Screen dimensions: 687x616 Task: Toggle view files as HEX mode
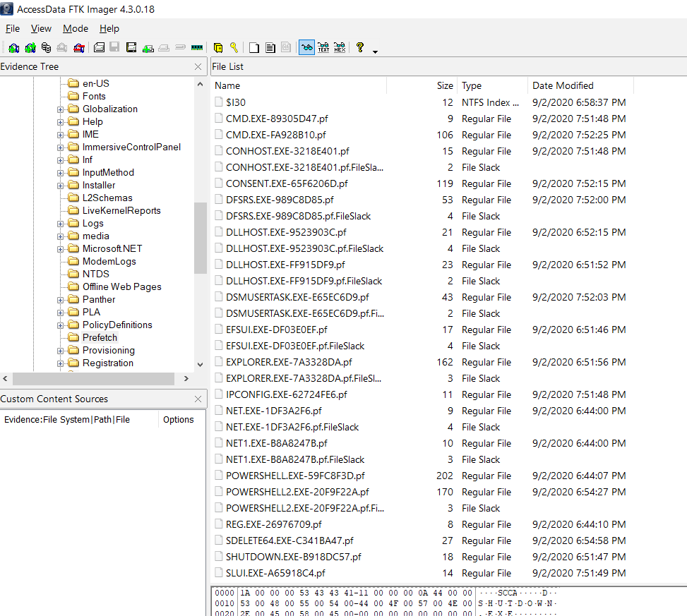[x=340, y=47]
